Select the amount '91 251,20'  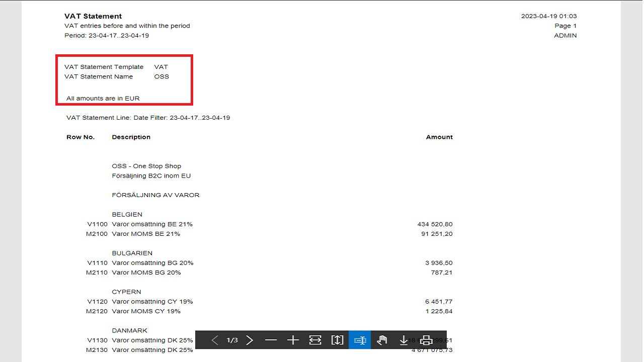click(437, 234)
